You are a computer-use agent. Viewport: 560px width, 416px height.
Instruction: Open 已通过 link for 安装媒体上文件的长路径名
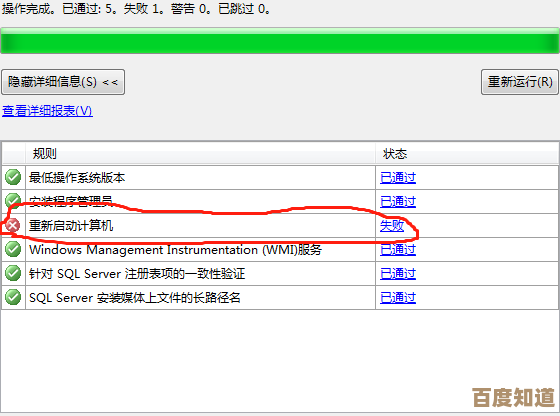(x=398, y=297)
